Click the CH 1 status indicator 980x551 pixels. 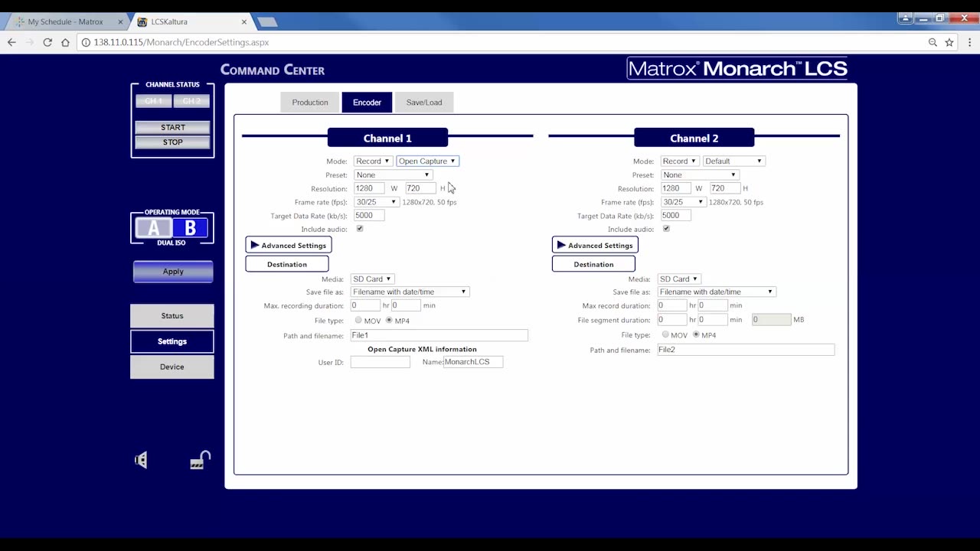[154, 101]
